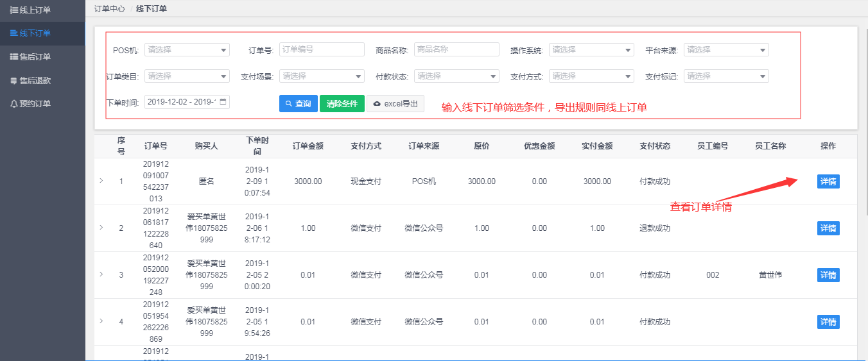
Task: Click the 3000.00 order amount cell
Action: click(308, 181)
